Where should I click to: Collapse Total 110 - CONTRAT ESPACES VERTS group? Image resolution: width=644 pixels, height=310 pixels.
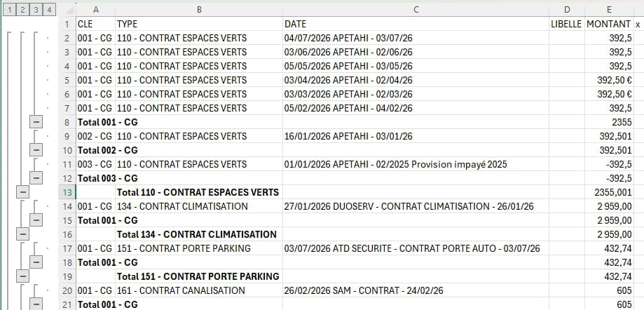coord(22,192)
